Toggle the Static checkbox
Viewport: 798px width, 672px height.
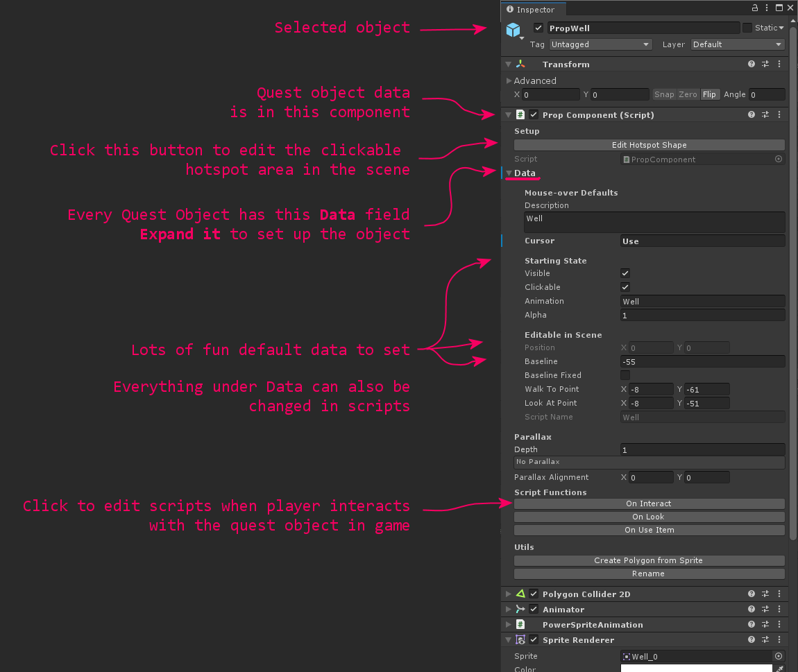point(747,28)
